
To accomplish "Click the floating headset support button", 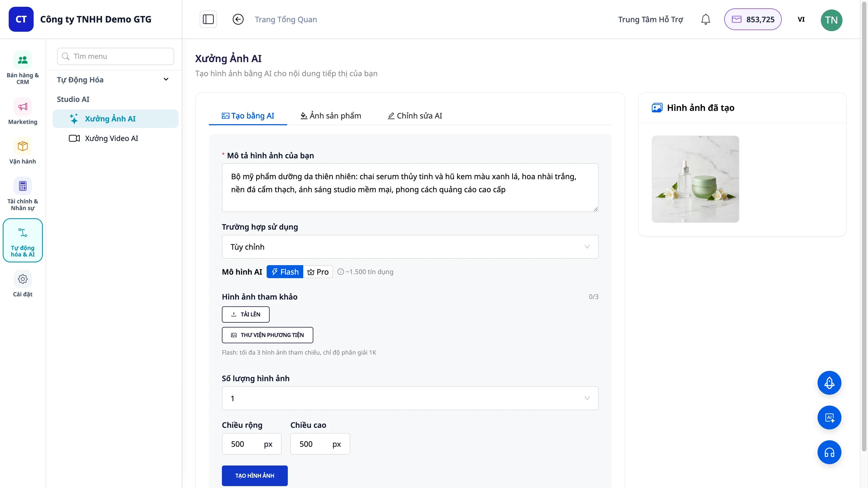I will pos(829,452).
